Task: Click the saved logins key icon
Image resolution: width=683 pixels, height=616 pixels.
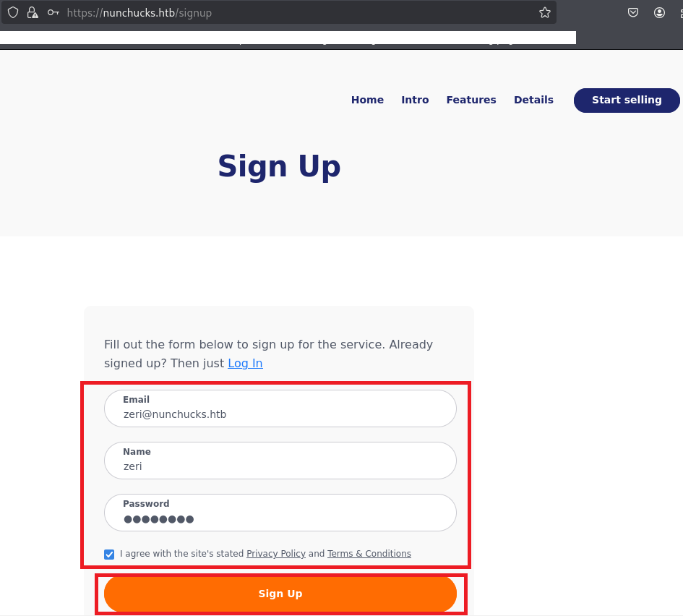Action: click(53, 12)
